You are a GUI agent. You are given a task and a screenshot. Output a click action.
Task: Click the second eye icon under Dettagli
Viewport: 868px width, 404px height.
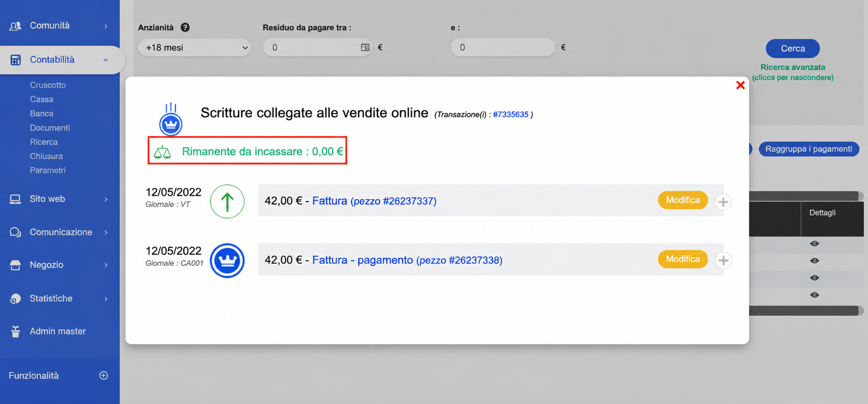(815, 261)
